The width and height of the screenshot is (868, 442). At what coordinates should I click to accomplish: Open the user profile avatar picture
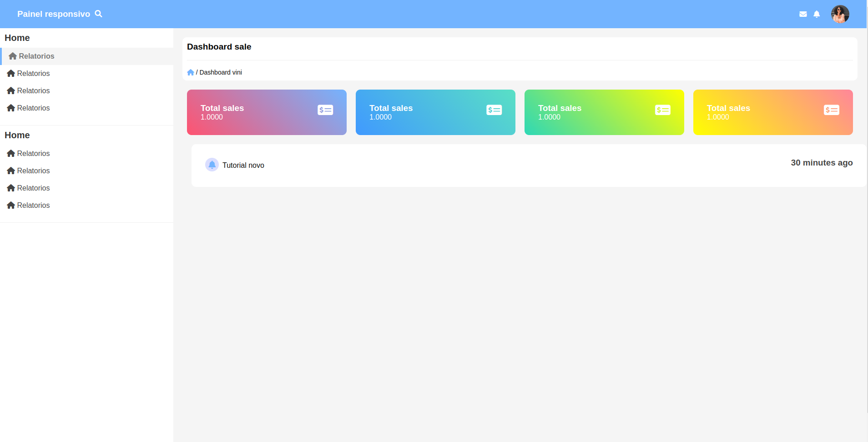(x=840, y=14)
